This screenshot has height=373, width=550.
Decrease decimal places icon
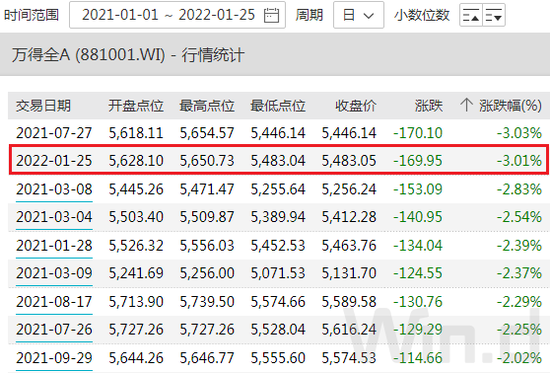coord(494,15)
